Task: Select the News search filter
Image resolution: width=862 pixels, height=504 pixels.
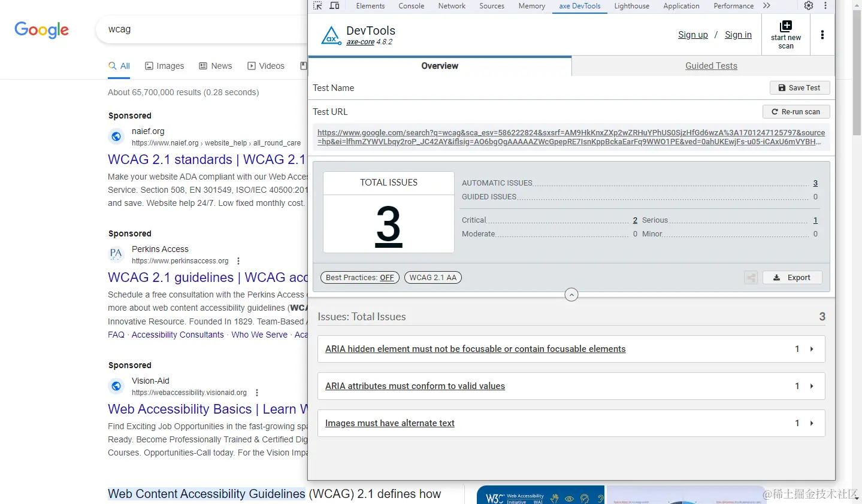Action: click(216, 66)
